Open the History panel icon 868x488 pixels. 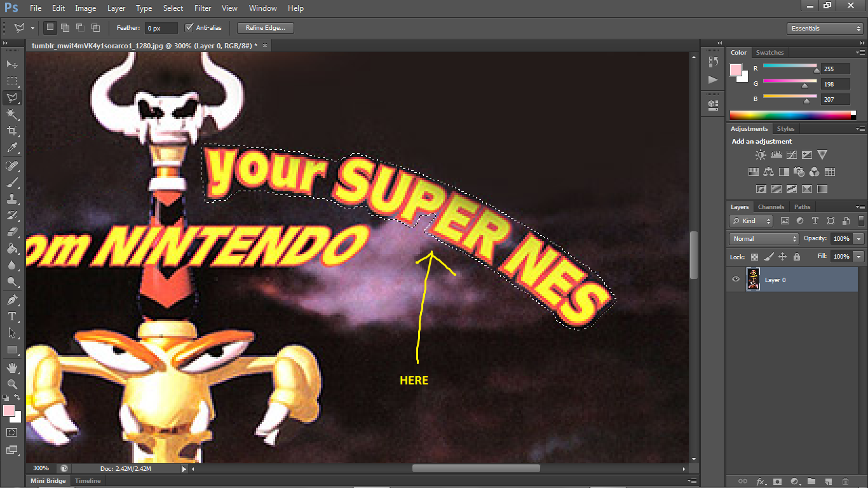[713, 62]
